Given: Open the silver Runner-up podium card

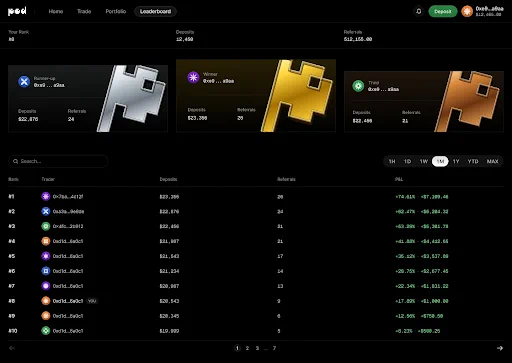Looking at the screenshot, I should (88, 99).
